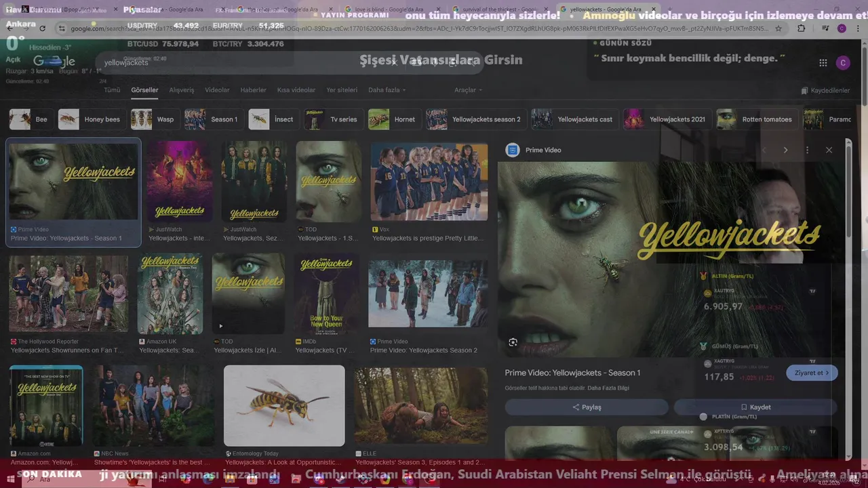Select the Videolar results tab
868x488 pixels.
click(x=217, y=90)
